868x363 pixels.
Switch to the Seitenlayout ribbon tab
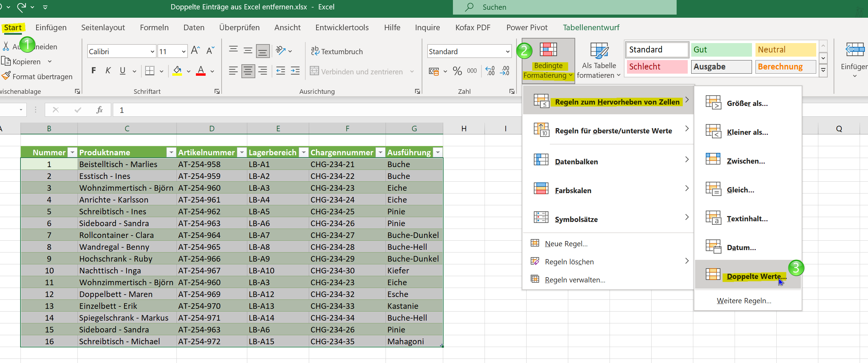[x=103, y=27]
